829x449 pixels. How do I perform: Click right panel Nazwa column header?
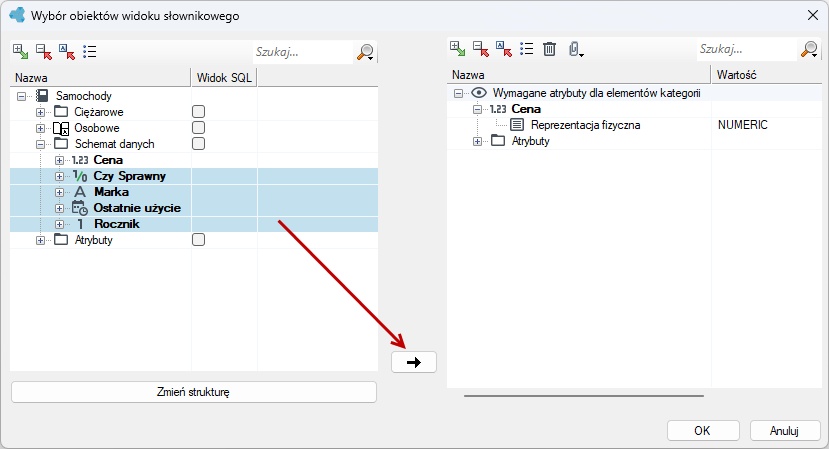[579, 75]
